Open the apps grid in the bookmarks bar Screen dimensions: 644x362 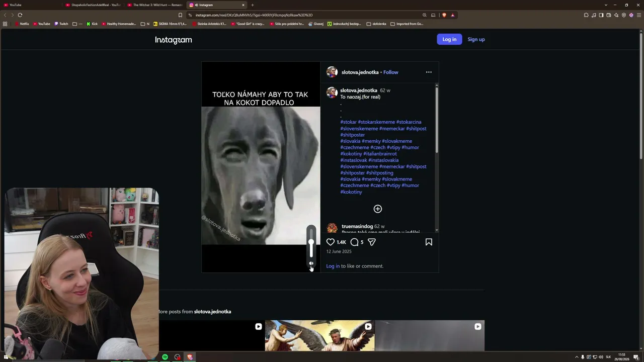5,24
